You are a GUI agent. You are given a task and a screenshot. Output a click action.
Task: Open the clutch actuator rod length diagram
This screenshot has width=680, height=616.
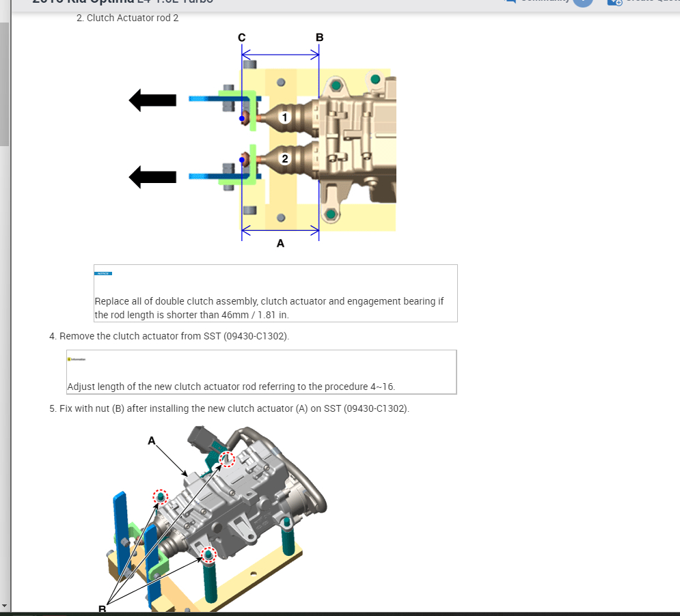[263, 139]
